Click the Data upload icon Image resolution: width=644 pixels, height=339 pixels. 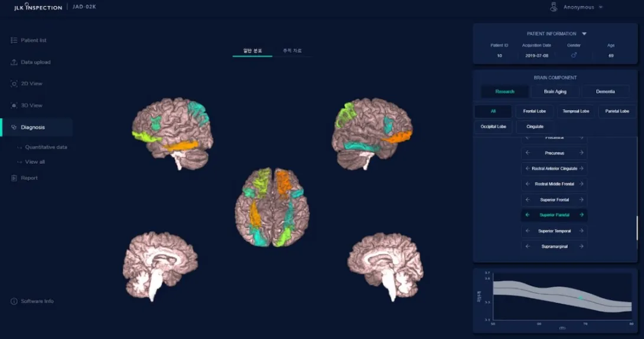tap(14, 62)
